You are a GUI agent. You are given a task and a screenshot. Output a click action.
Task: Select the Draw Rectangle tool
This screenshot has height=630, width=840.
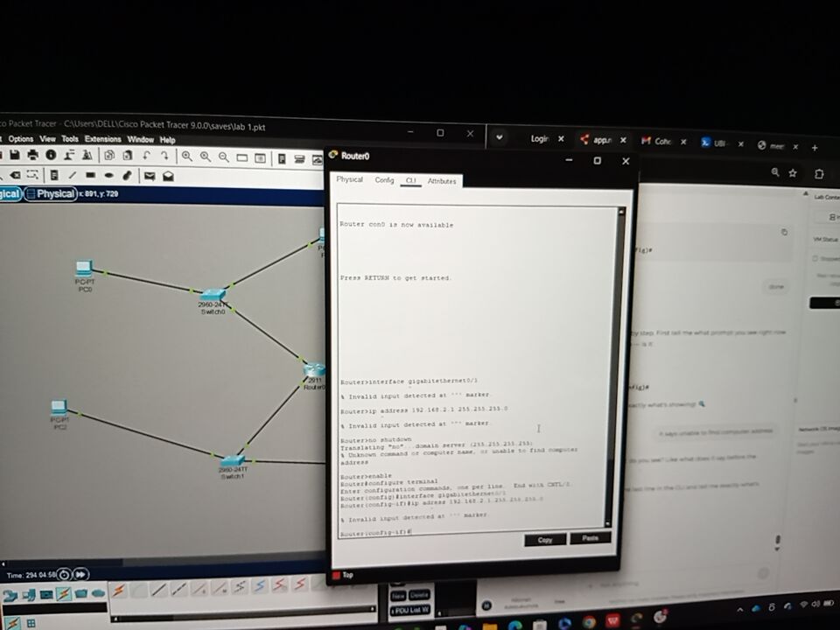tap(90, 175)
